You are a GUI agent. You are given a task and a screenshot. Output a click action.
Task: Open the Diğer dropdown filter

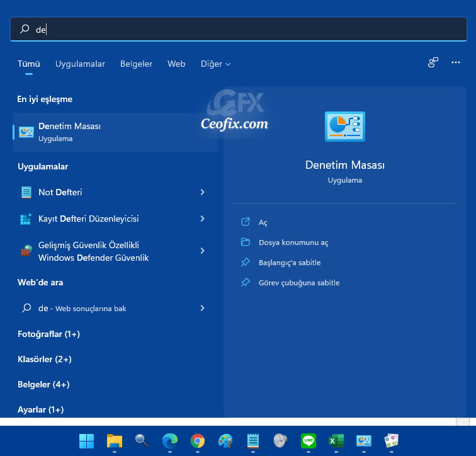(x=215, y=64)
